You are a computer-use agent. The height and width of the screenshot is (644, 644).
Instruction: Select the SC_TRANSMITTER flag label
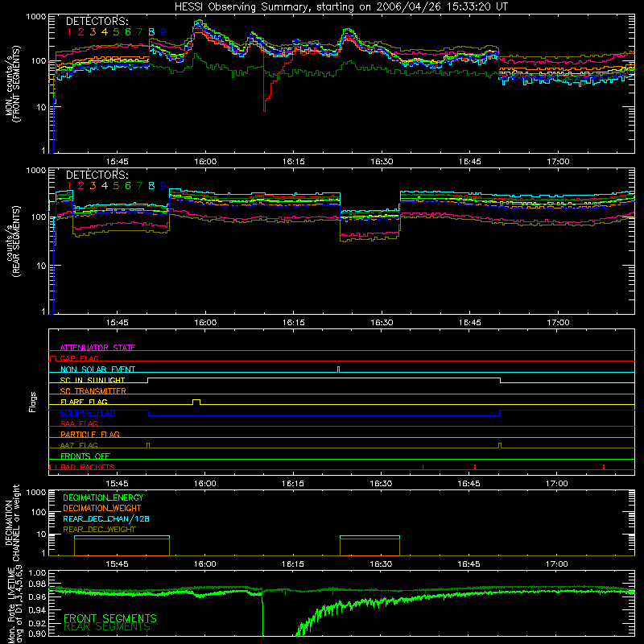93,390
